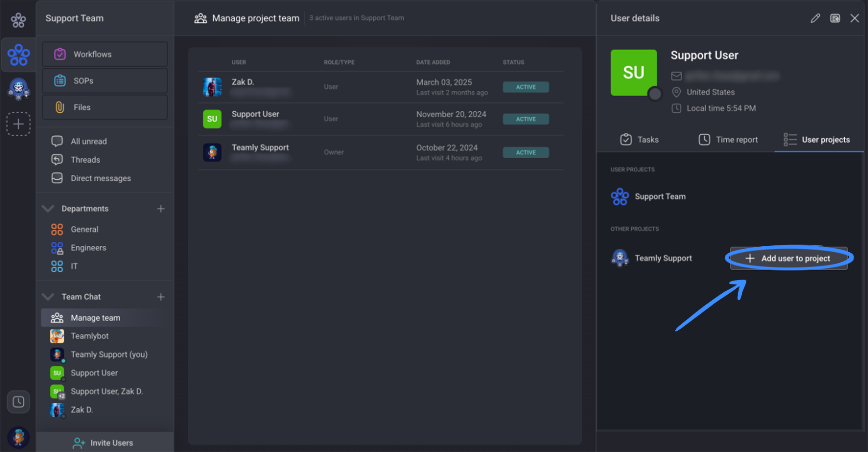
Task: Click the clock icon next to Local time
Action: coord(676,109)
